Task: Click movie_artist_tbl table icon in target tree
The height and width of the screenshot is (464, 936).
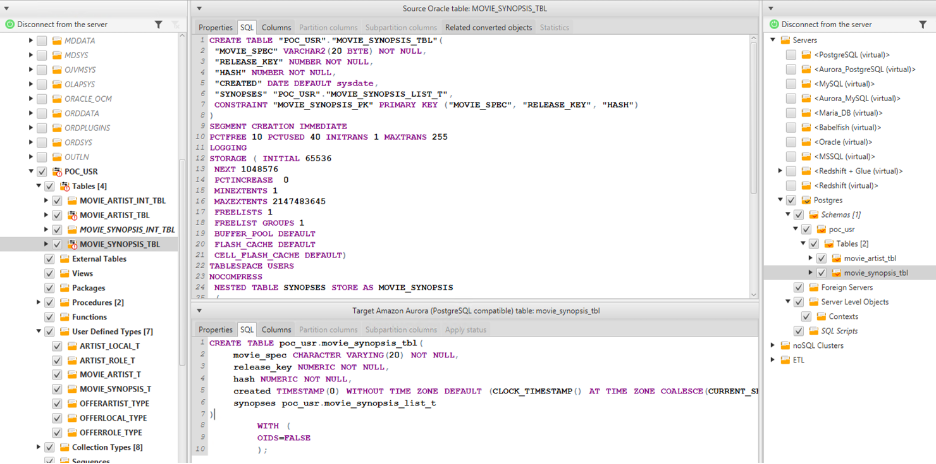Action: pos(836,258)
